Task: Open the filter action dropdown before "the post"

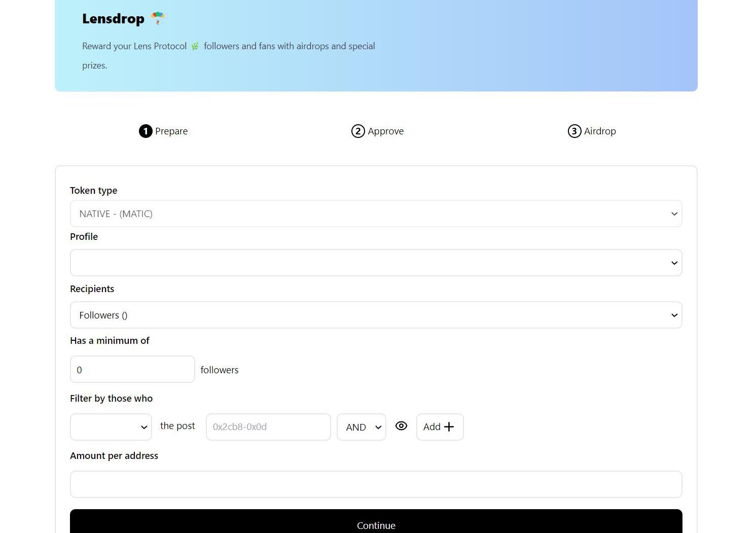Action: click(x=111, y=427)
